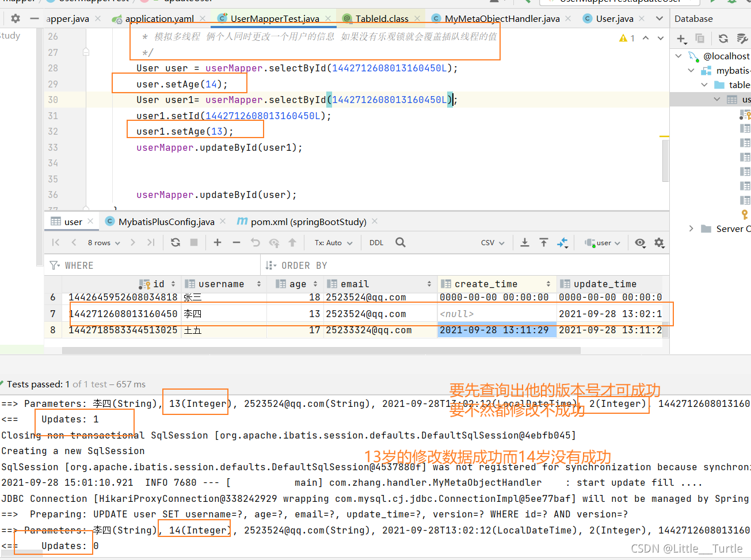Expand the Server Objects node
Screen dimensions: 751x560
click(x=691, y=228)
